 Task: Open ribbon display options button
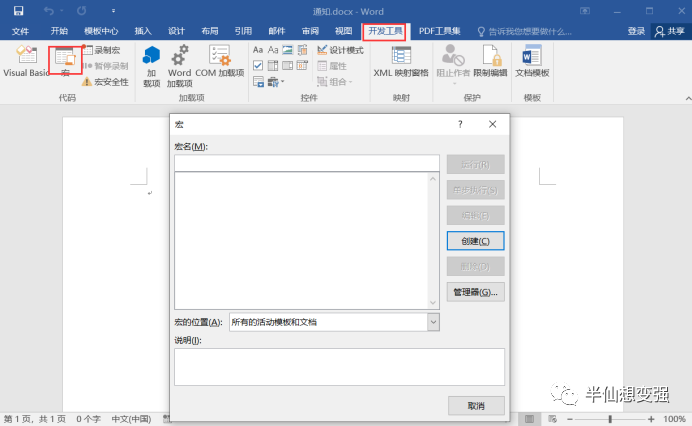coord(585,11)
